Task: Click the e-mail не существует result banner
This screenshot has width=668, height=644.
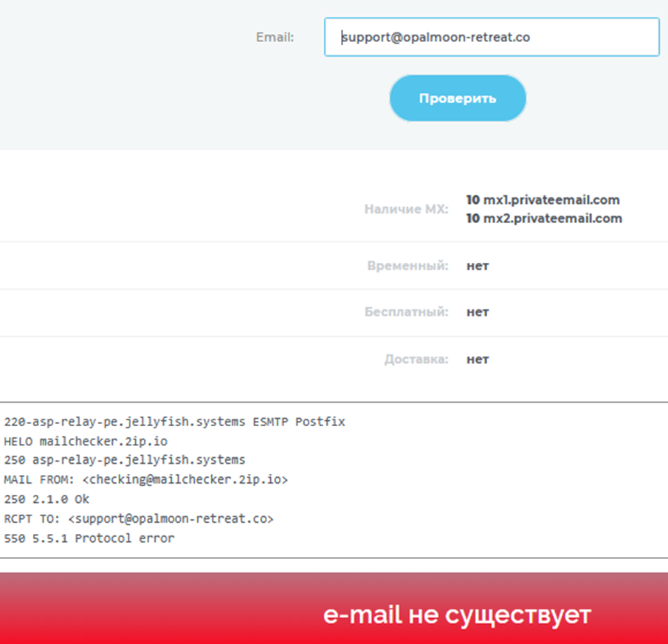Action: point(334,609)
